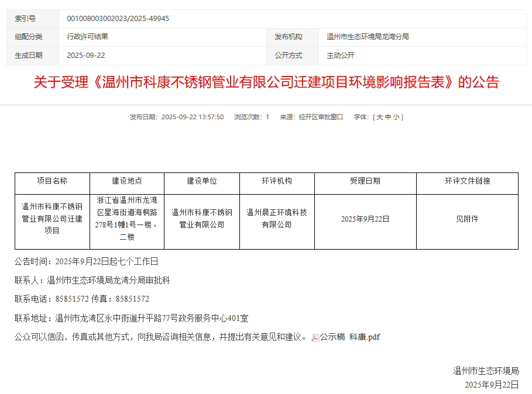Click the generation date 2025-09-22 value
Image resolution: width=532 pixels, height=394 pixels.
click(86, 56)
